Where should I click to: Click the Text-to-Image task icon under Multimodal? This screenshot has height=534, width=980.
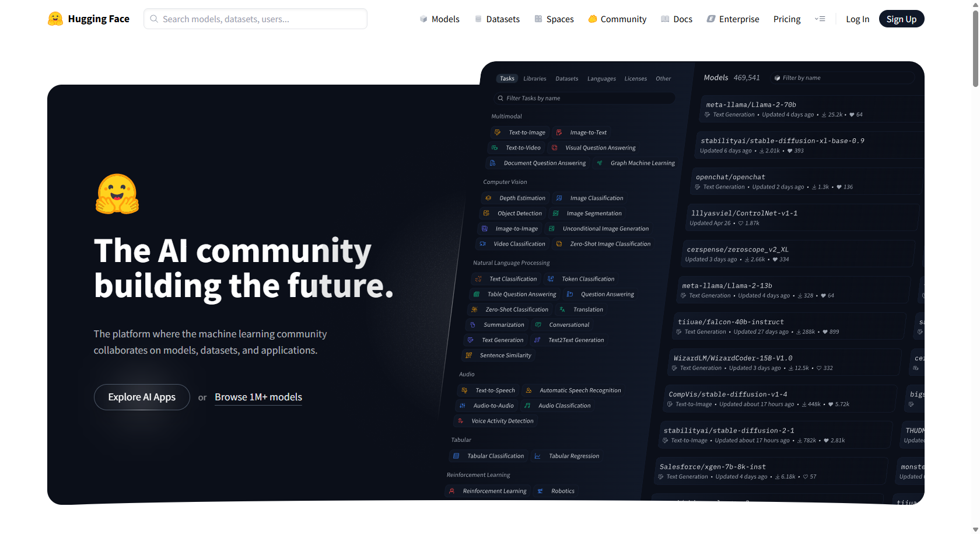click(x=498, y=132)
